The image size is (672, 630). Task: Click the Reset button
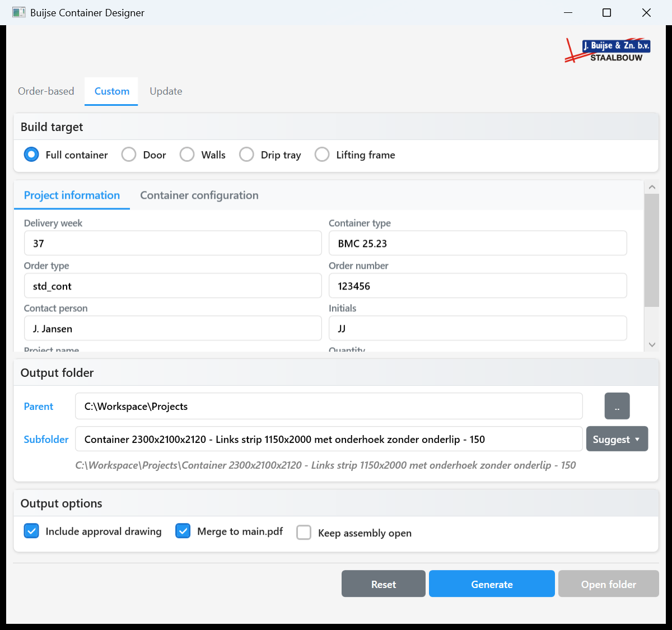(384, 584)
